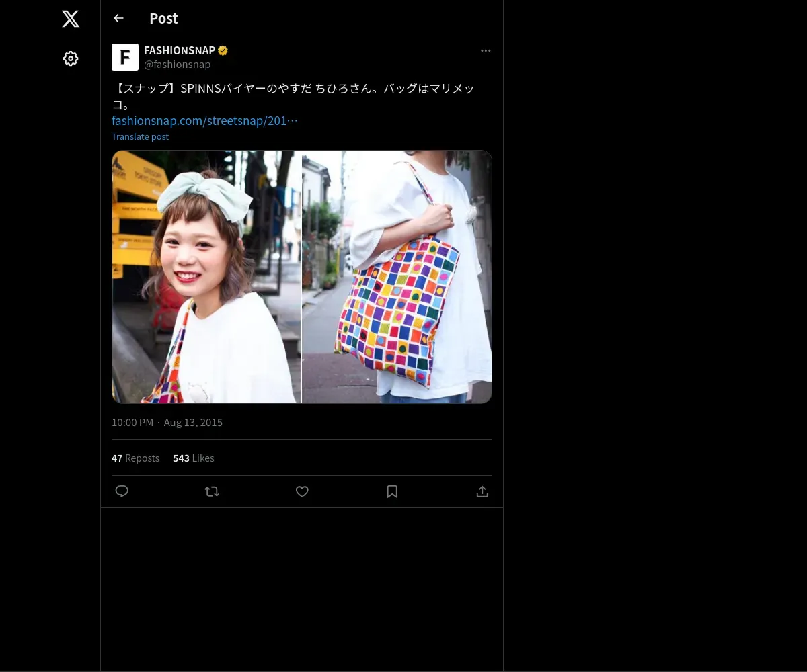This screenshot has height=672, width=807.
Task: Repost using the retweet icon
Action: (x=212, y=491)
